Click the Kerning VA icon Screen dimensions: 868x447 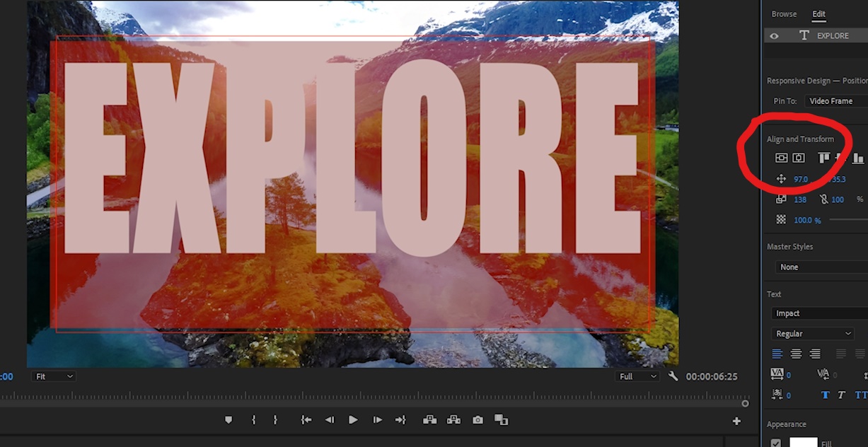click(x=823, y=374)
